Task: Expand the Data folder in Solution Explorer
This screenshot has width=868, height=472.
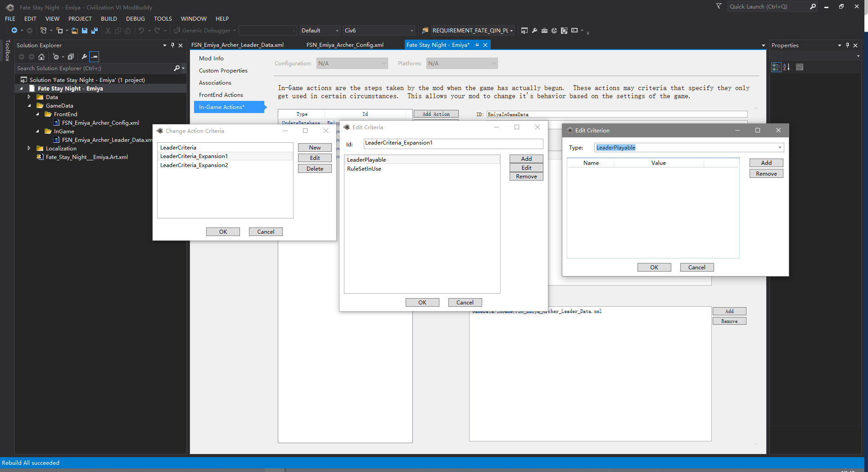Action: click(x=29, y=97)
